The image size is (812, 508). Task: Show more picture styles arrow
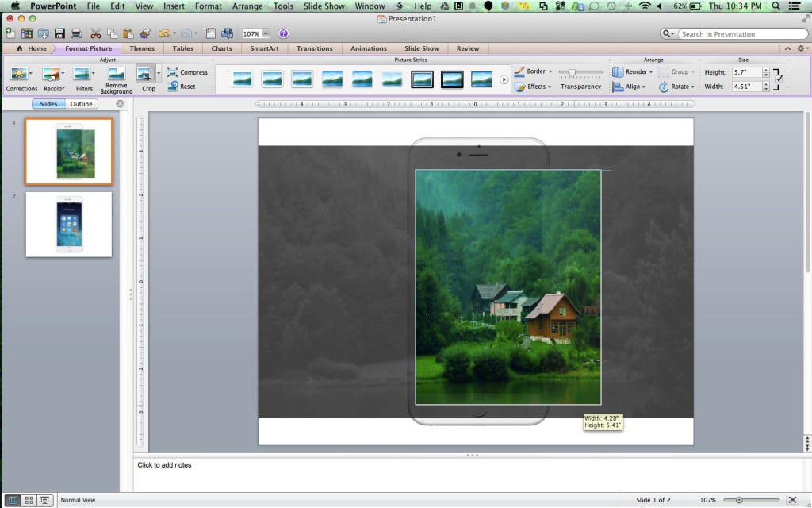[x=504, y=80]
